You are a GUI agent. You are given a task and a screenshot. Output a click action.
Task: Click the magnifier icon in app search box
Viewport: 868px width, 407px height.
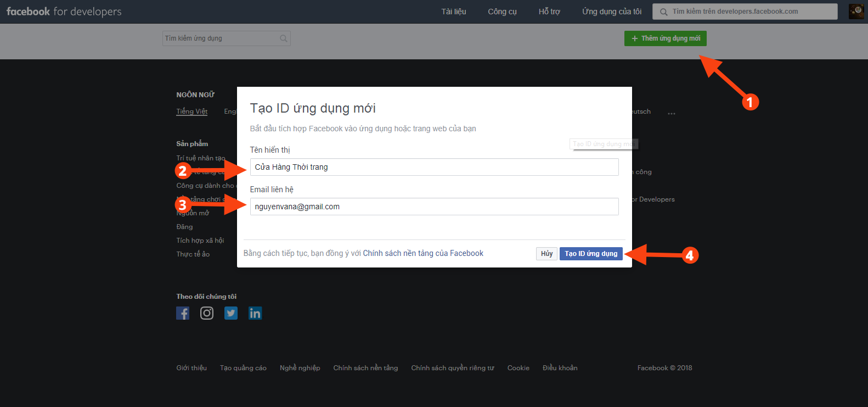[x=283, y=38]
